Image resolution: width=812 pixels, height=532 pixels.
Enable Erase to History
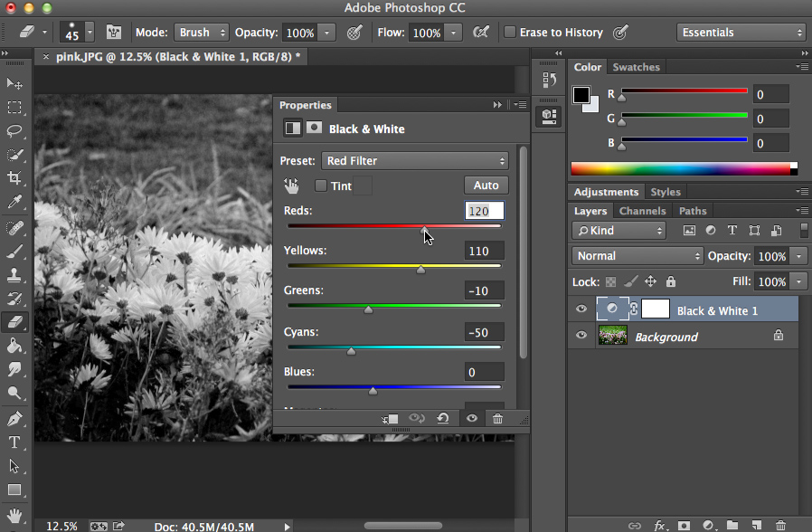point(509,32)
